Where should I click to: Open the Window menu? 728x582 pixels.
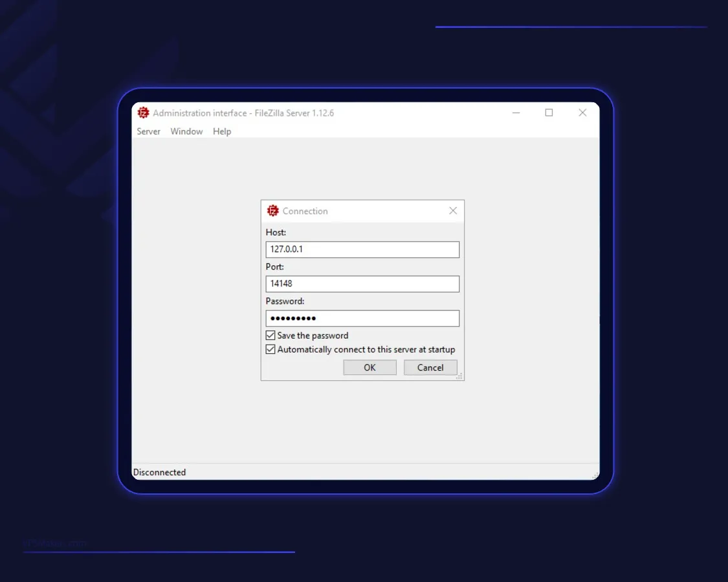(186, 131)
